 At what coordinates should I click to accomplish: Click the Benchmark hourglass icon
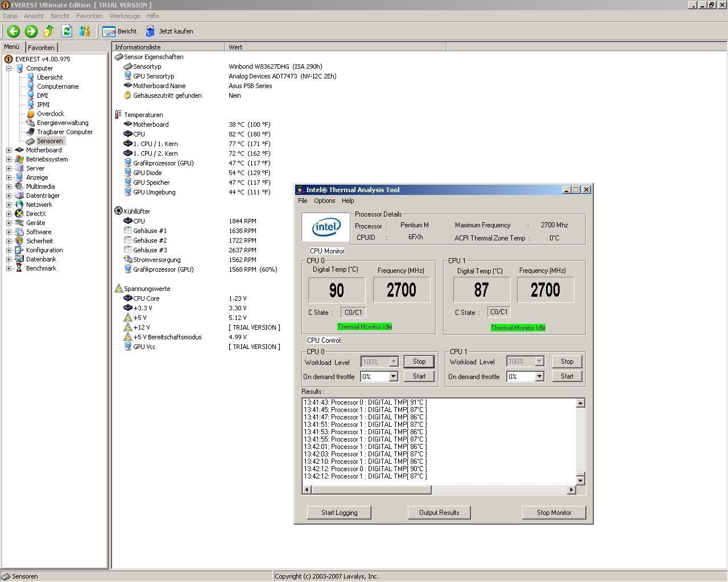tap(19, 268)
